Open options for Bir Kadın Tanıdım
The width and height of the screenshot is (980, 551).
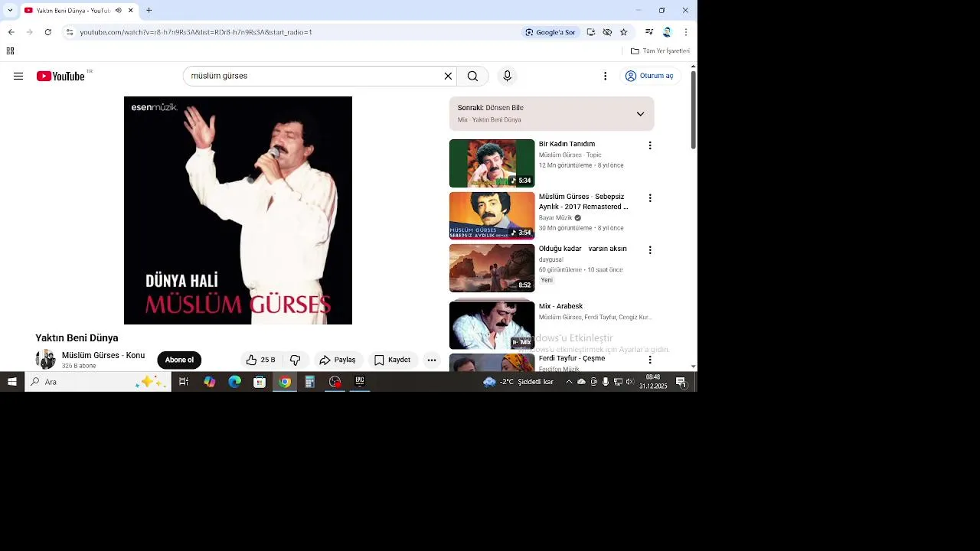(650, 145)
